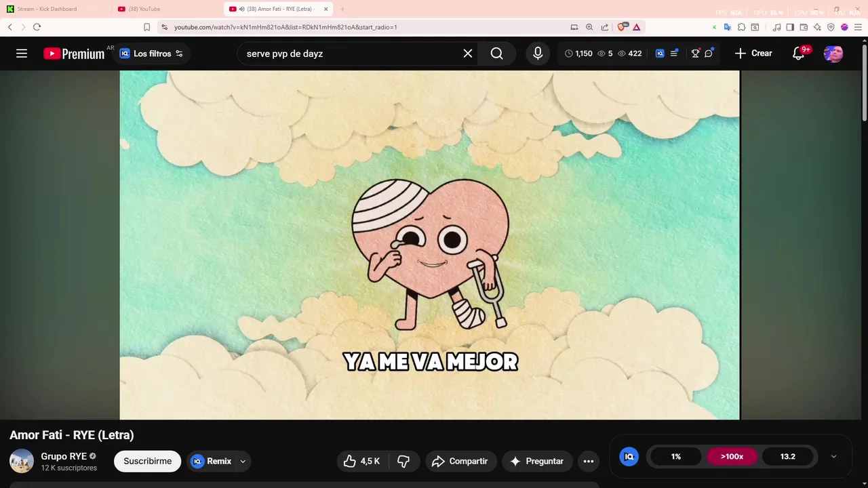Open the Brave VPN shield icon
Image resolution: width=868 pixels, height=488 pixels.
pos(831,27)
